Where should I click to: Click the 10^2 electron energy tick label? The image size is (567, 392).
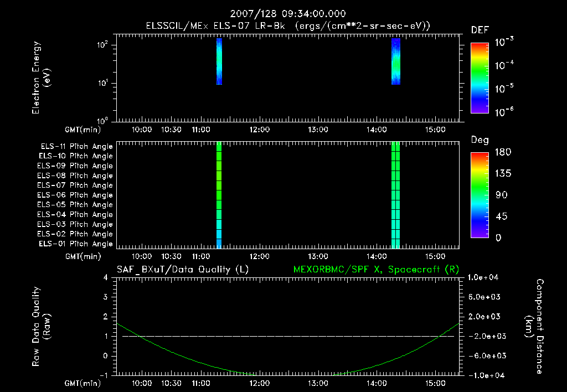point(102,45)
